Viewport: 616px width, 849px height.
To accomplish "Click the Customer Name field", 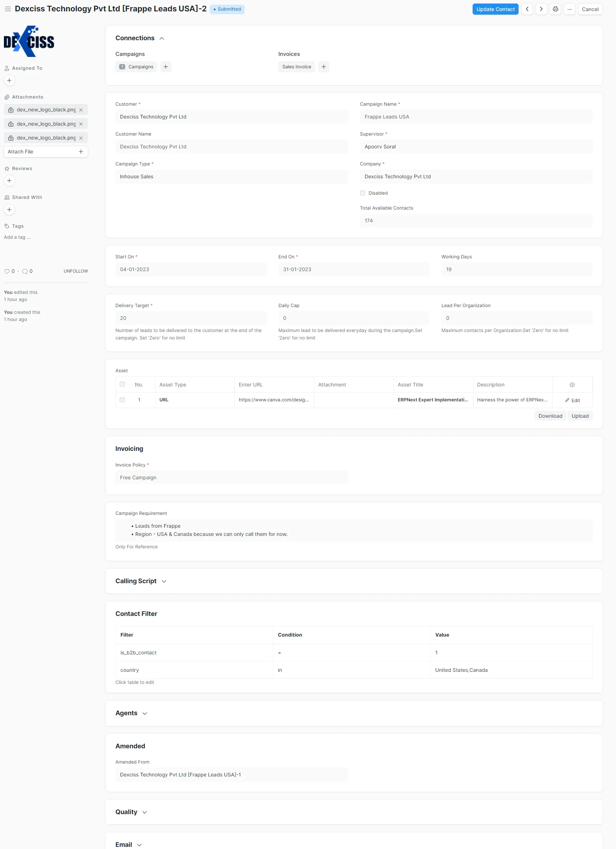I will pos(231,147).
